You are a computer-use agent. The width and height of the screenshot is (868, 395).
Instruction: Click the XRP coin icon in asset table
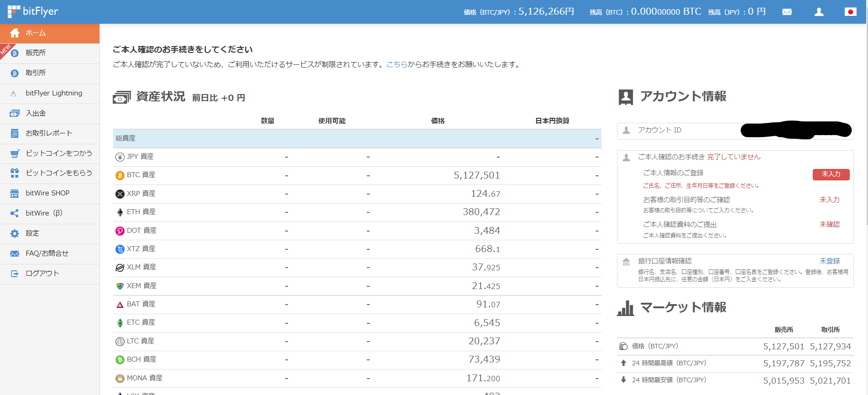click(120, 194)
